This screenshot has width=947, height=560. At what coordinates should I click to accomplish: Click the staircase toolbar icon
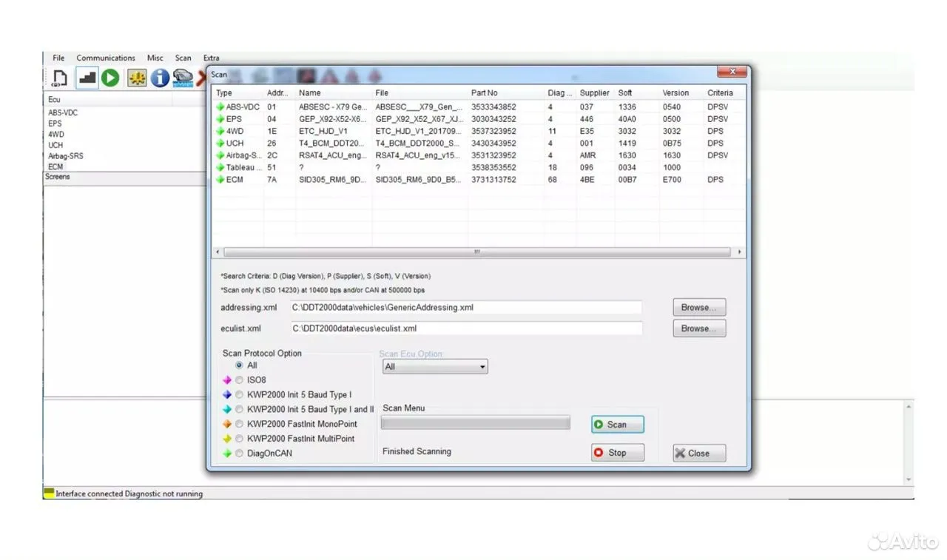click(87, 78)
